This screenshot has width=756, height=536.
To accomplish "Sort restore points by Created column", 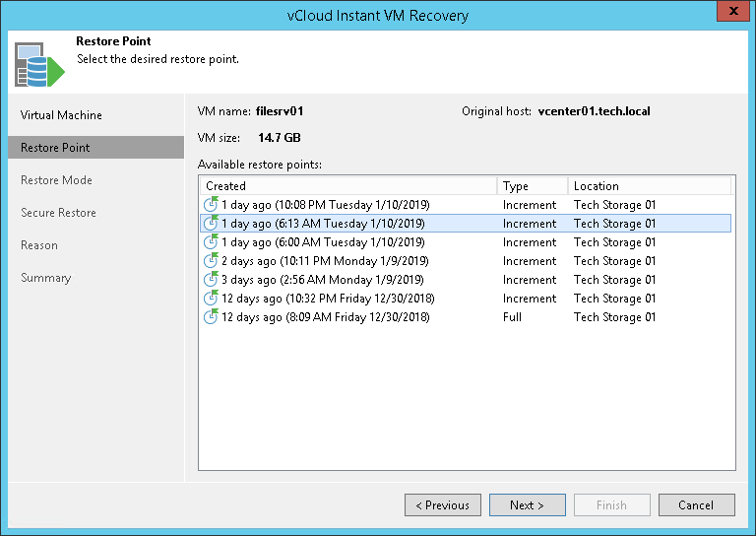I will point(348,186).
